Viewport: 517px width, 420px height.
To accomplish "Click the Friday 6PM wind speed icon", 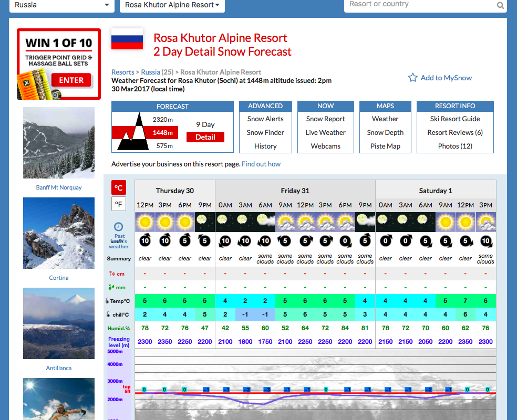I will [x=345, y=241].
